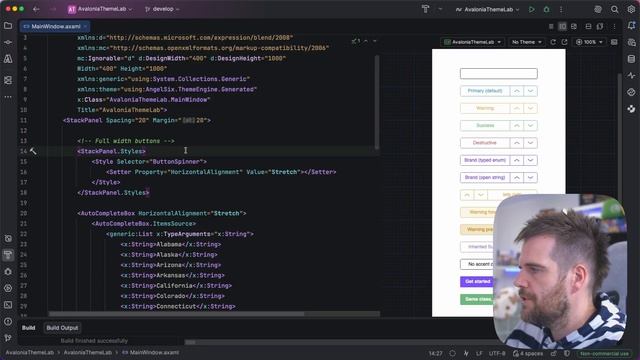Screen dimensions: 640x360
Task: Navigate forward with the right arrow
Action: [x=53, y=9]
